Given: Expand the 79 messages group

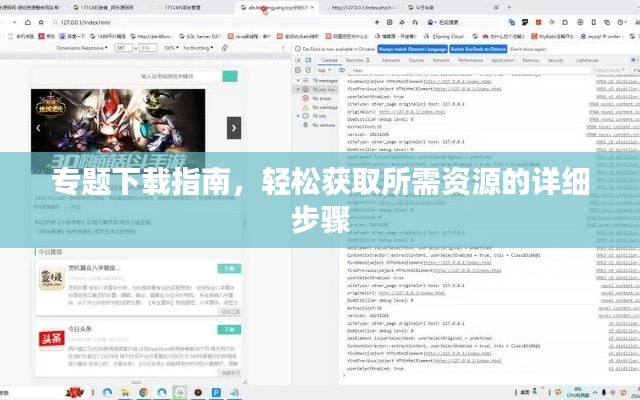Looking at the screenshot, I should pyautogui.click(x=298, y=80).
